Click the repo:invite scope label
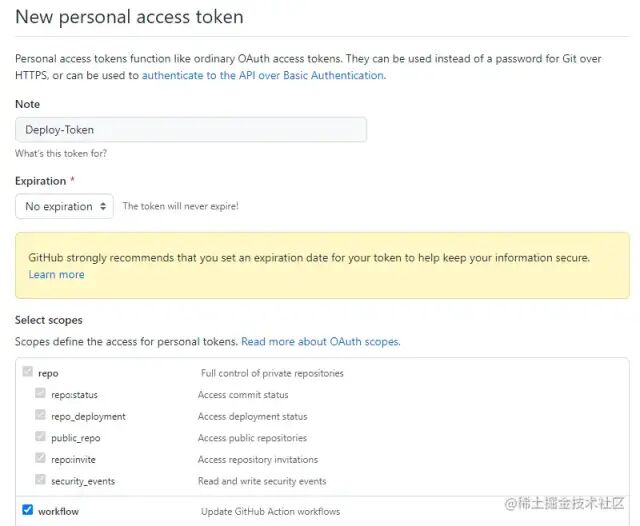640x526 pixels. coord(74,459)
